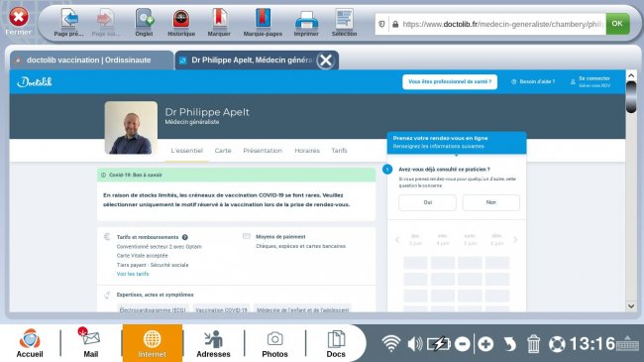
Task: Open Photos app in dock
Action: tap(274, 343)
